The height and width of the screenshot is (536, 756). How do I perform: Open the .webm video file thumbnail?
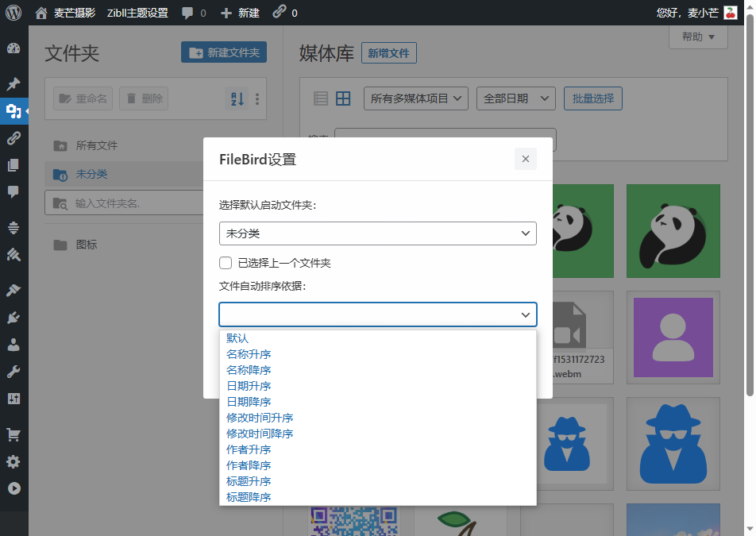coord(582,337)
